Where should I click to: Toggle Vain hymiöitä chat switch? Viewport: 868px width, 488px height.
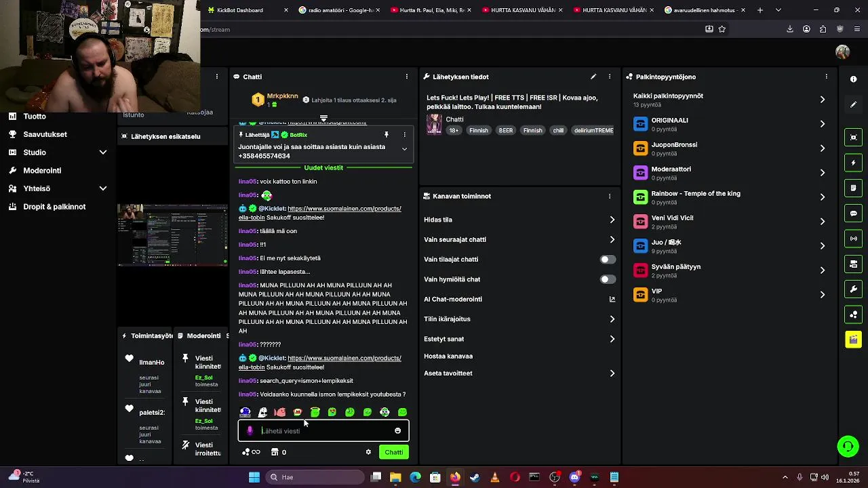click(608, 279)
